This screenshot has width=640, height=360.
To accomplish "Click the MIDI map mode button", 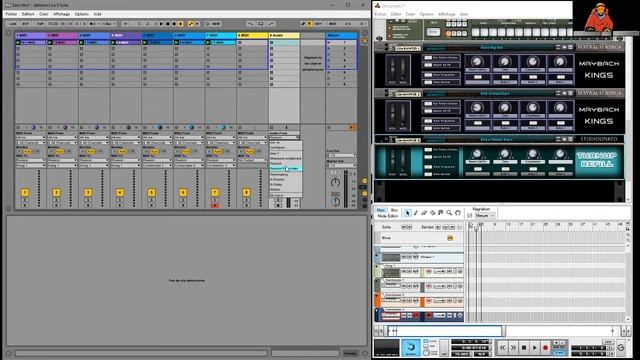I will coord(333,24).
